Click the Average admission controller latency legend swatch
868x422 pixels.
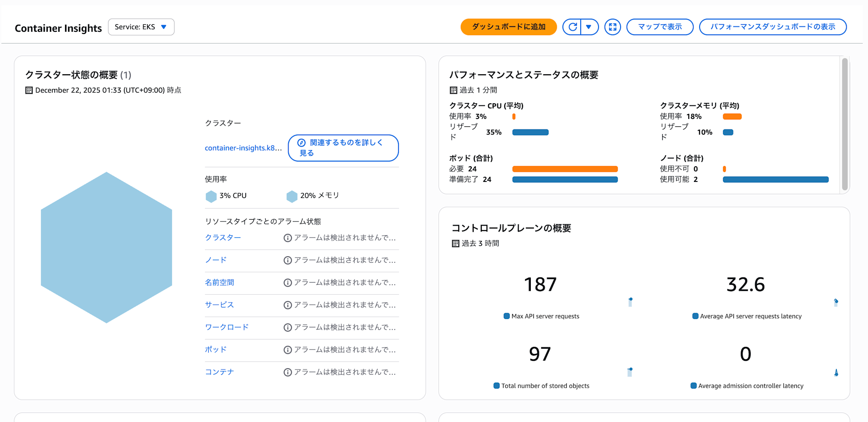point(694,386)
